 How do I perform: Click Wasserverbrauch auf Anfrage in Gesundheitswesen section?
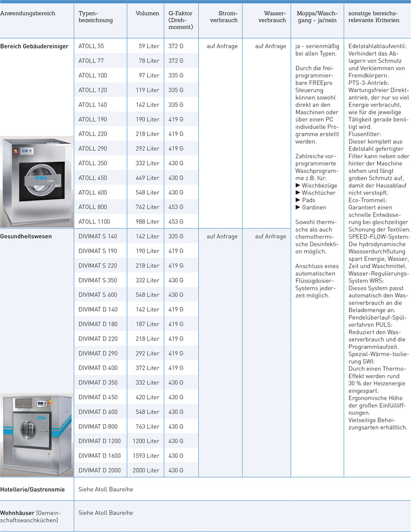tap(270, 236)
